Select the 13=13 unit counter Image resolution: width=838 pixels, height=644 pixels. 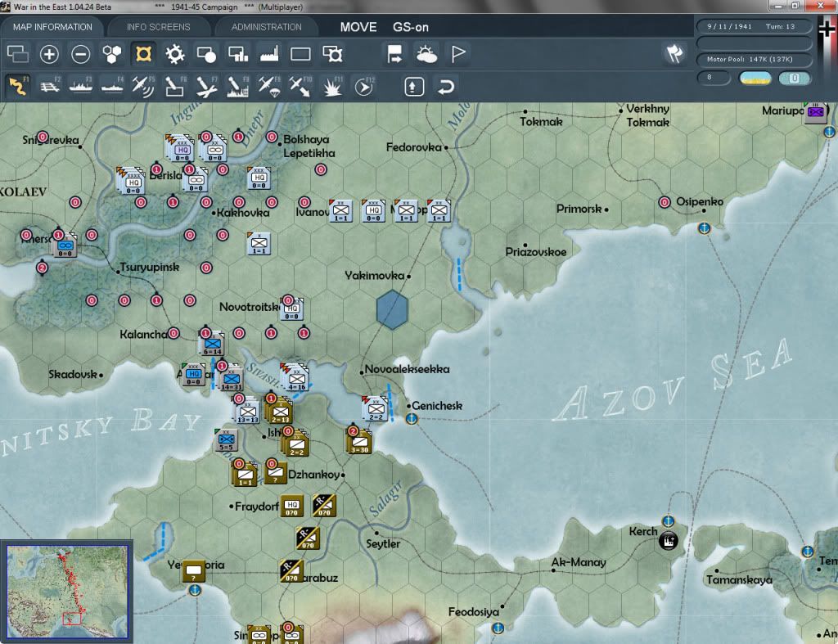[x=247, y=412]
